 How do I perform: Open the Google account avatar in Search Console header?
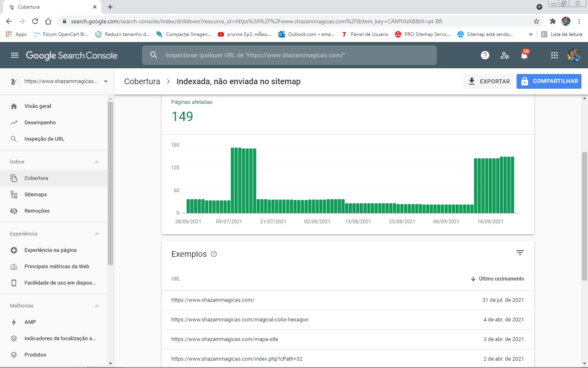[x=574, y=55]
